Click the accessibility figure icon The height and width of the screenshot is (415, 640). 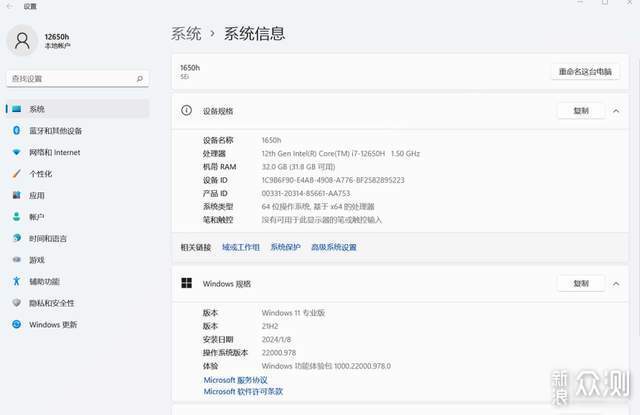click(x=16, y=281)
